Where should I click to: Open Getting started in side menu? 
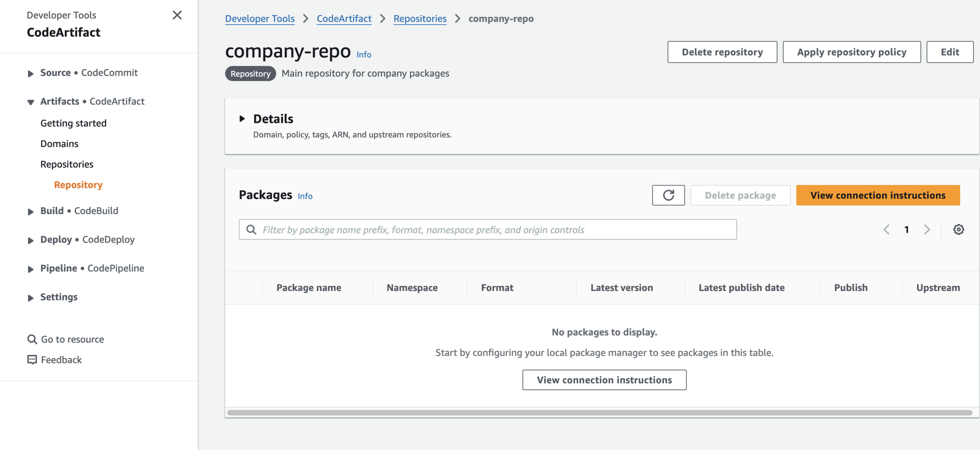73,123
